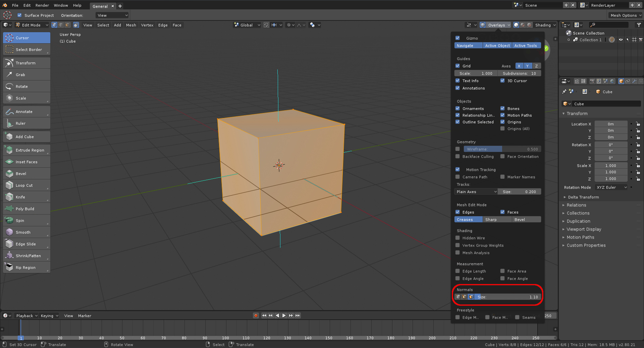Click the Active Tools gizmo button
This screenshot has height=348, width=644.
[526, 46]
